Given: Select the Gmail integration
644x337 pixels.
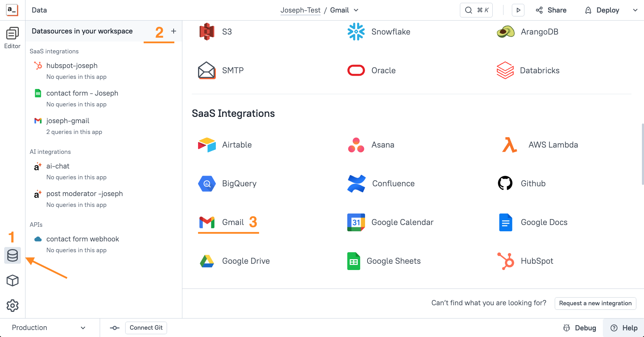Looking at the screenshot, I should point(222,222).
